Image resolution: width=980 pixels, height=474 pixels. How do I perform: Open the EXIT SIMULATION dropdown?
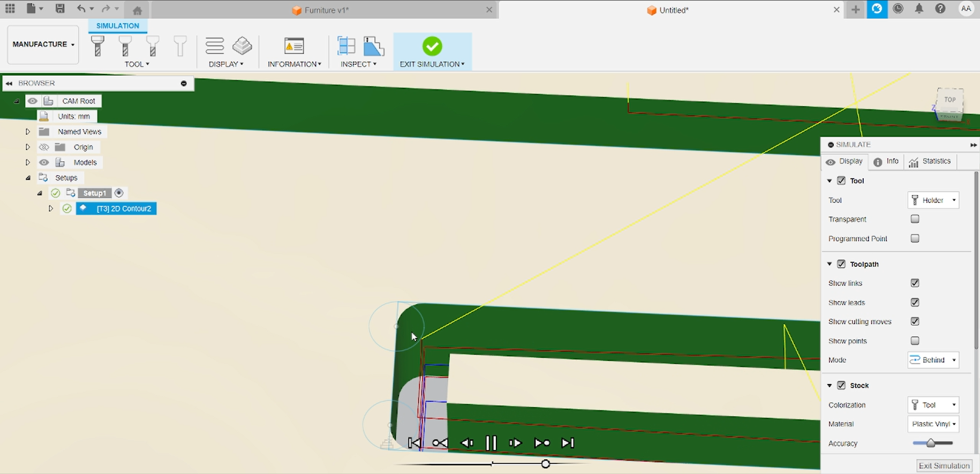[432, 64]
